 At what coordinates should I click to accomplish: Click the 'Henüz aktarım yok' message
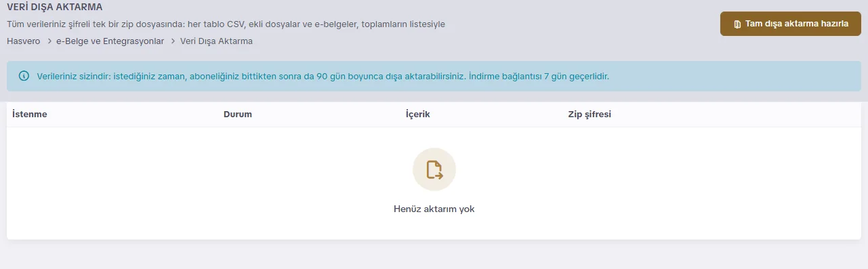pos(434,209)
